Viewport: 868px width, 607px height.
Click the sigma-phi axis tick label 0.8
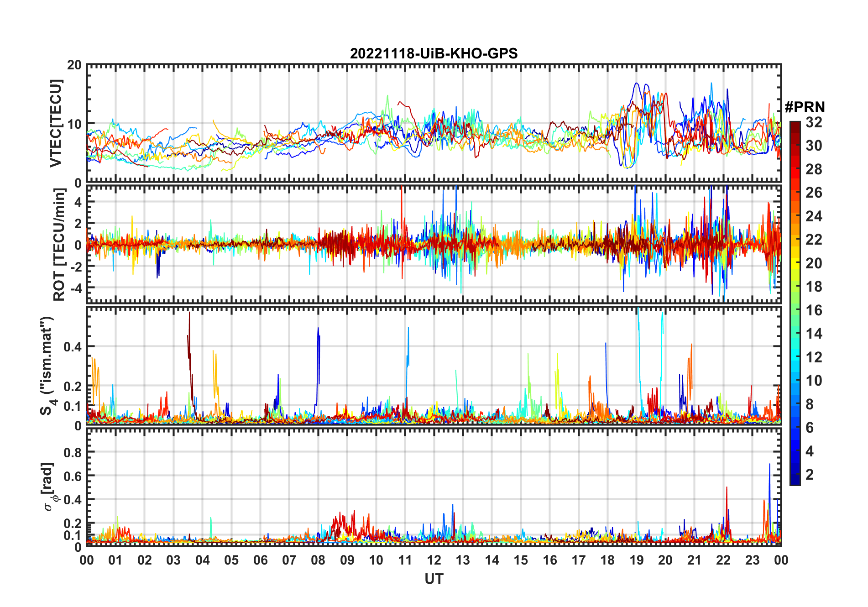click(x=73, y=452)
